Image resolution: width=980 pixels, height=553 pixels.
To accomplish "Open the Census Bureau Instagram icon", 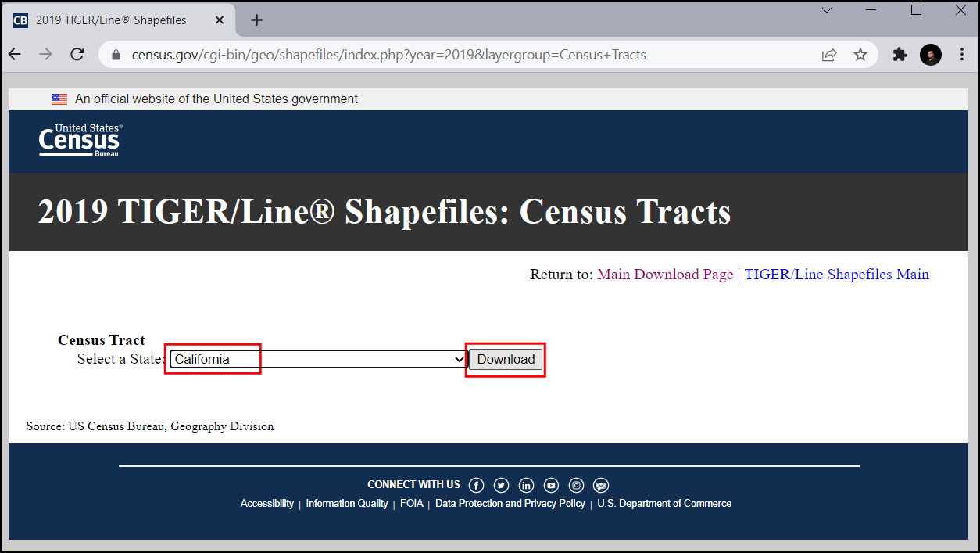I will pos(576,486).
